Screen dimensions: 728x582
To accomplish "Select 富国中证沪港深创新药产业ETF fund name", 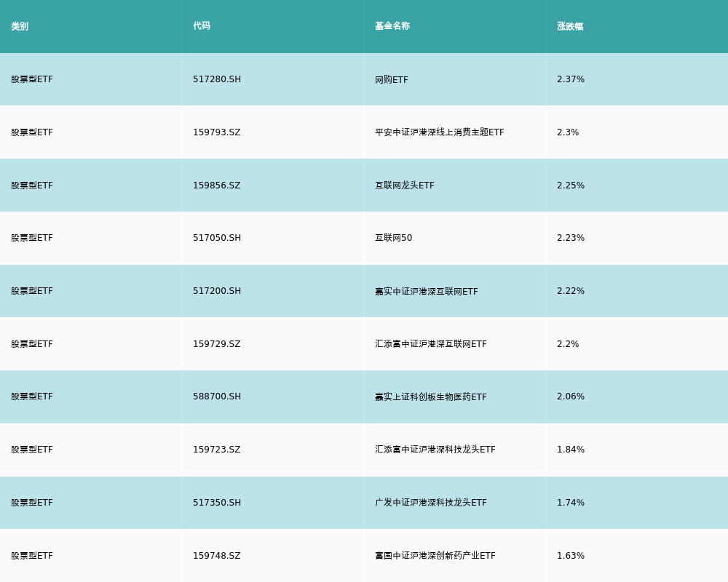I will (x=435, y=556).
